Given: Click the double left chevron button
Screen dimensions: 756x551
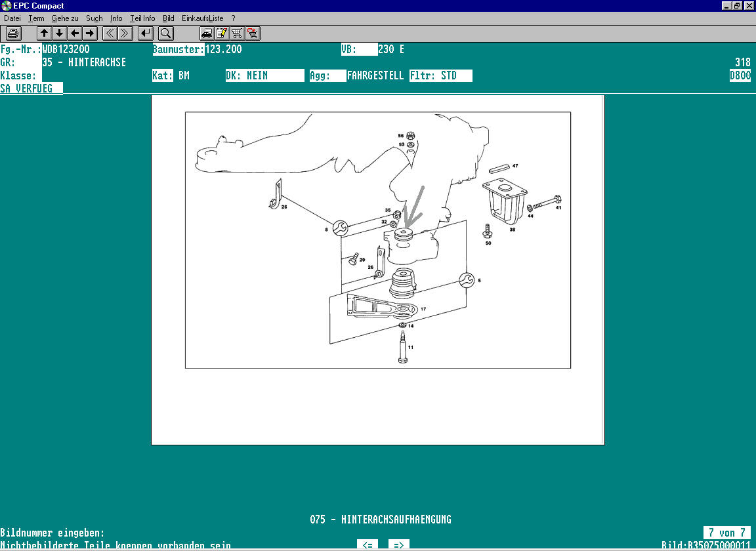Looking at the screenshot, I should 110,33.
